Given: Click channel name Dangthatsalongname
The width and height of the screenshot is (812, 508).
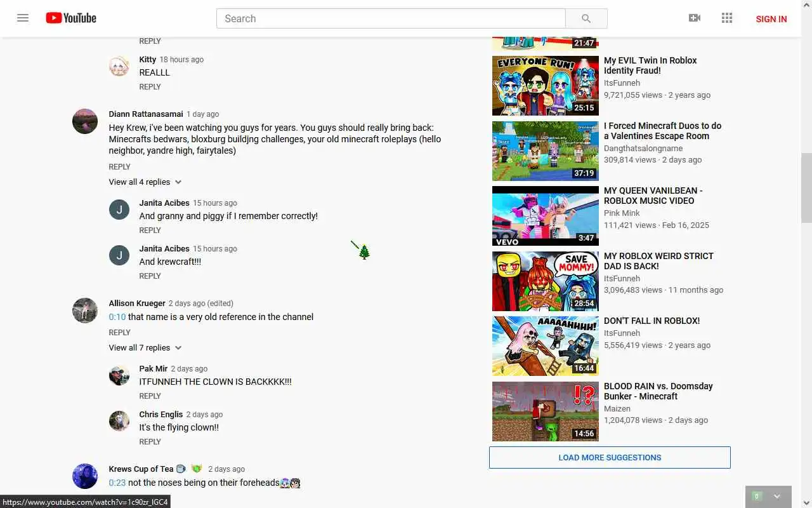Looking at the screenshot, I should click(643, 149).
